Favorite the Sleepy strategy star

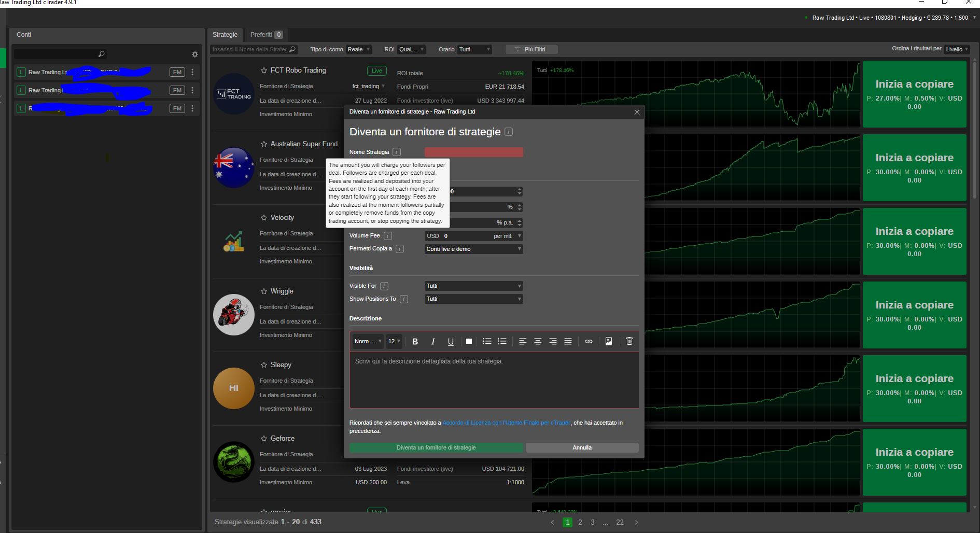tap(264, 365)
